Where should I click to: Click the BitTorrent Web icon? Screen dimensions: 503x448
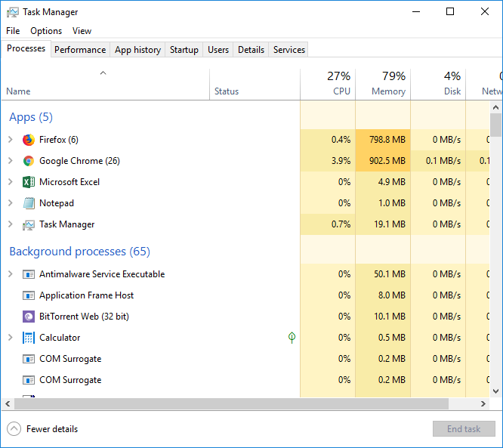point(29,317)
